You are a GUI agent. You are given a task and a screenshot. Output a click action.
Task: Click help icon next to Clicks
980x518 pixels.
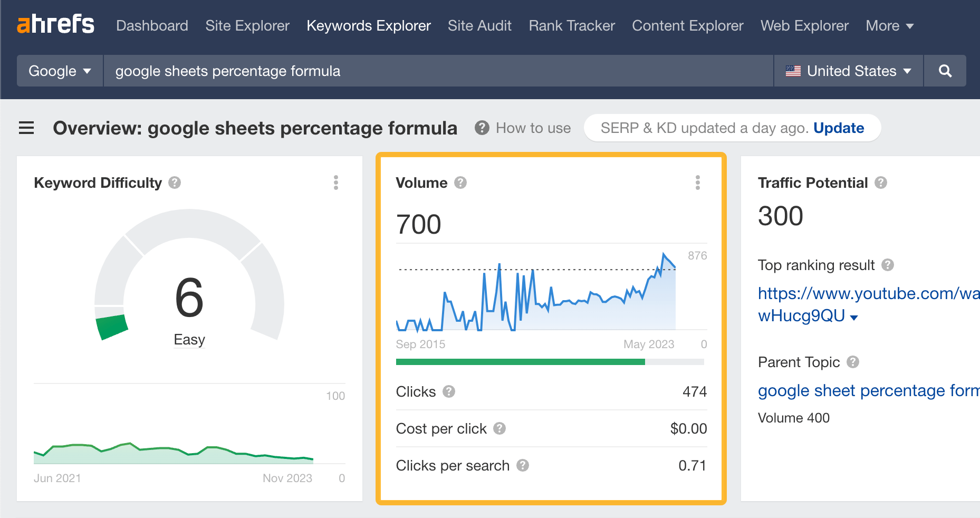pyautogui.click(x=449, y=391)
